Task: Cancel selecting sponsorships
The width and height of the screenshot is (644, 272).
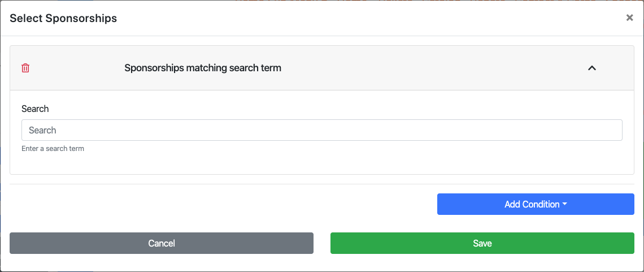Action: click(161, 243)
